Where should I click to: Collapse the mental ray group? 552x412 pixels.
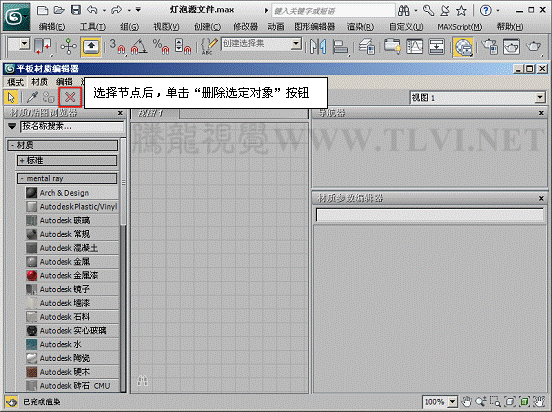pyautogui.click(x=67, y=179)
